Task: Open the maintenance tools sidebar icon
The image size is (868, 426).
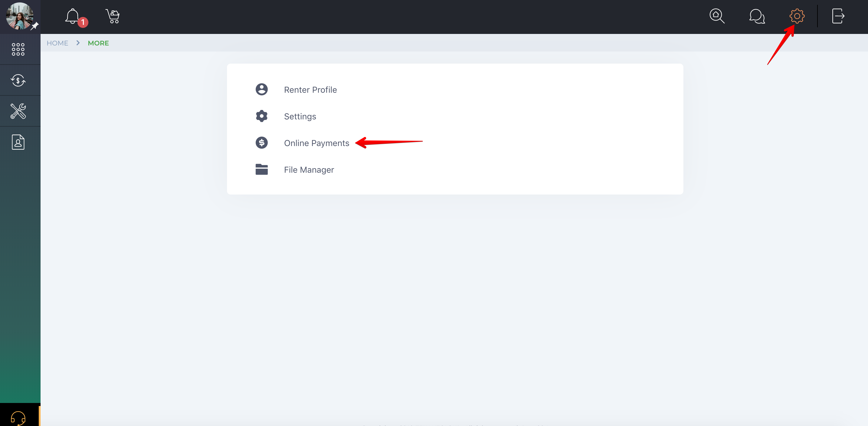Action: (x=18, y=111)
